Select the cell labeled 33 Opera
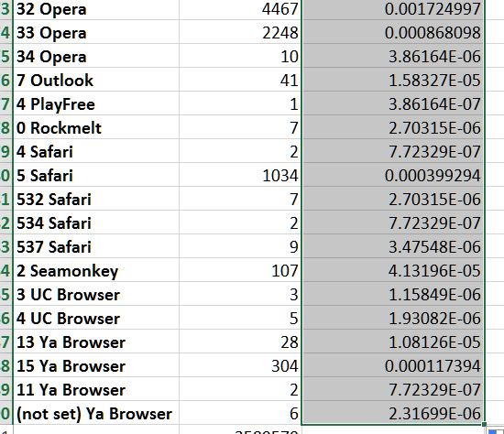 [96, 32]
